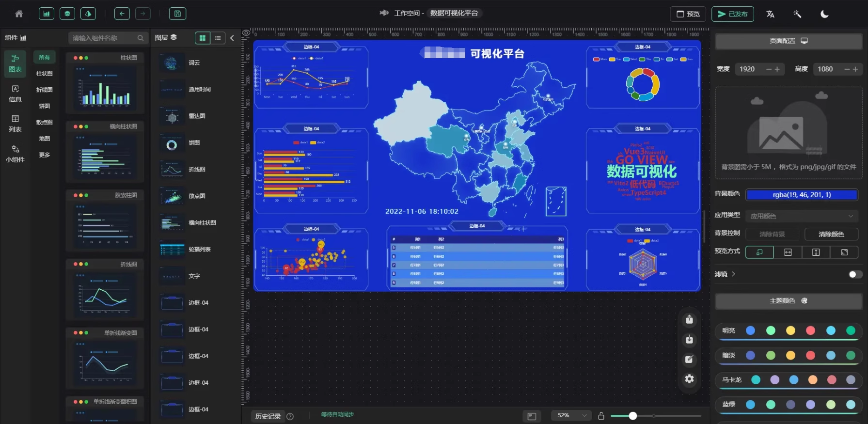The width and height of the screenshot is (868, 424).
Task: Click the home icon in top bar
Action: (x=19, y=14)
